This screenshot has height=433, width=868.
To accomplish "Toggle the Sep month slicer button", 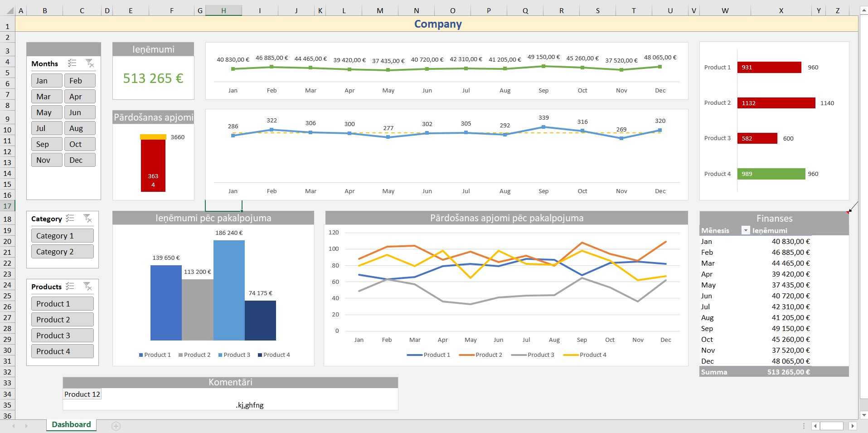I will (47, 144).
